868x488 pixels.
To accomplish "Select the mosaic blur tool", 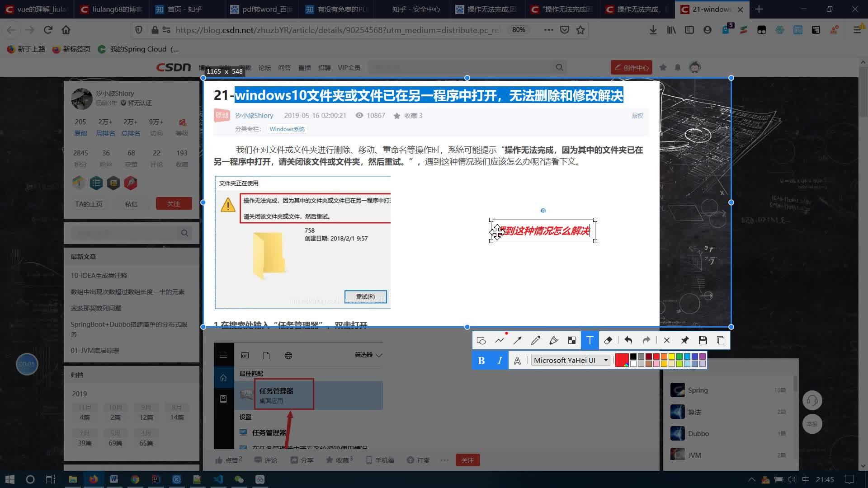I will [x=572, y=340].
